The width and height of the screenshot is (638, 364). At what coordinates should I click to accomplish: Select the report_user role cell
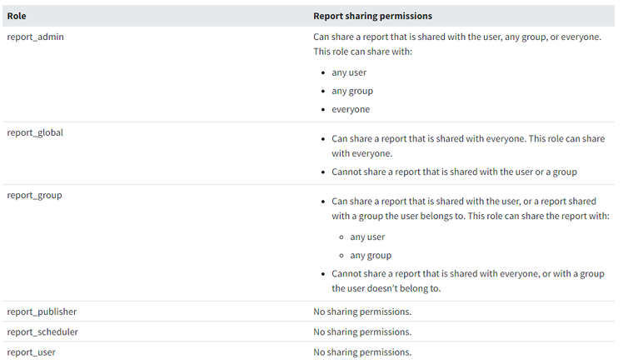click(x=31, y=352)
